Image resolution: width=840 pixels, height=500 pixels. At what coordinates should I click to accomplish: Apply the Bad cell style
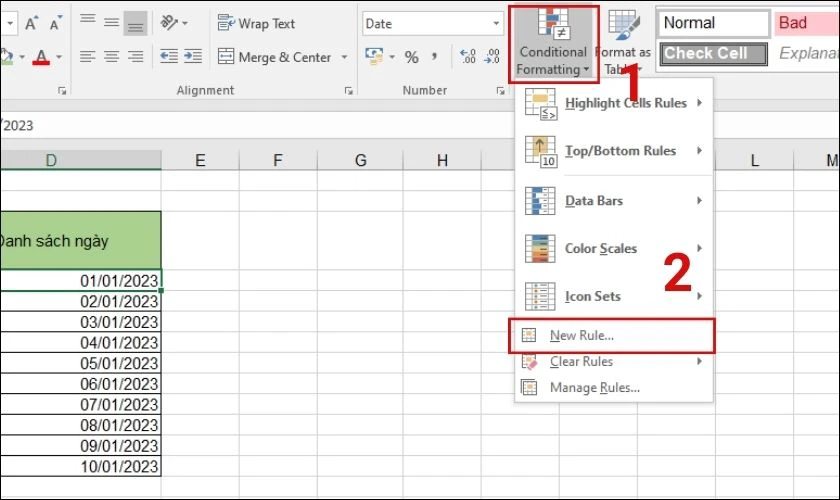[806, 23]
